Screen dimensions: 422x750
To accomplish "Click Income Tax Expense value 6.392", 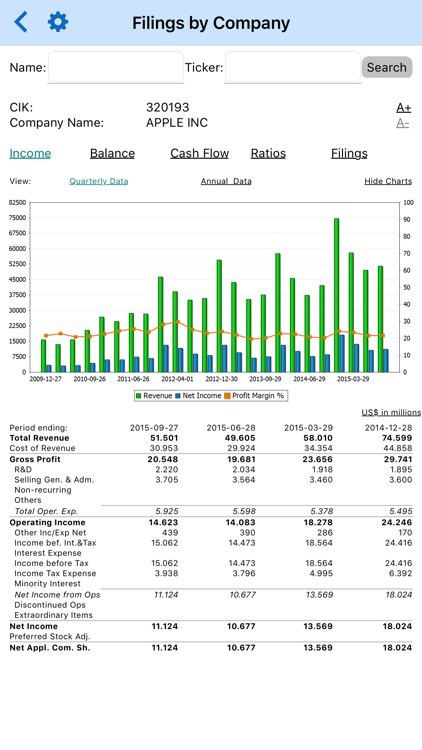I will coord(400,573).
